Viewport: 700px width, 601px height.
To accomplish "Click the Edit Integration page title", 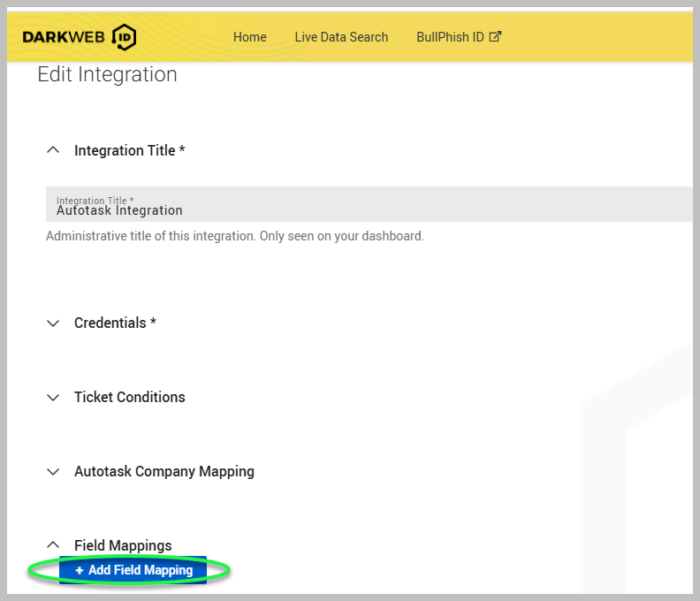I will tap(107, 74).
